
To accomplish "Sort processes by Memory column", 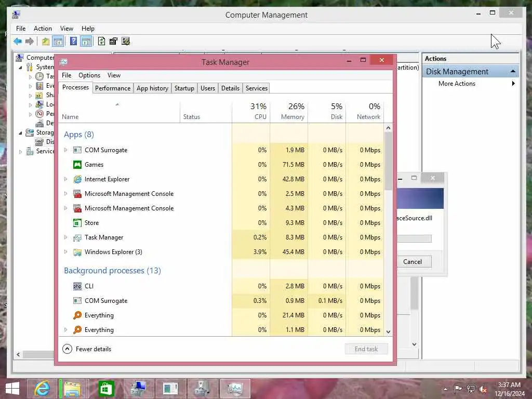I will coord(289,111).
